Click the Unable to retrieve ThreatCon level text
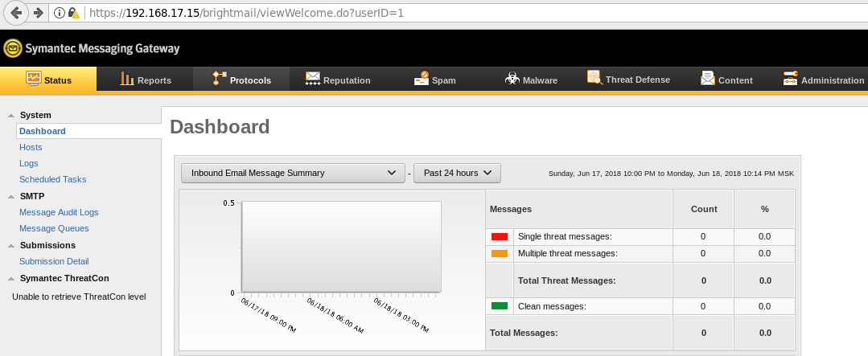Viewport: 868px width, 356px height. [79, 297]
